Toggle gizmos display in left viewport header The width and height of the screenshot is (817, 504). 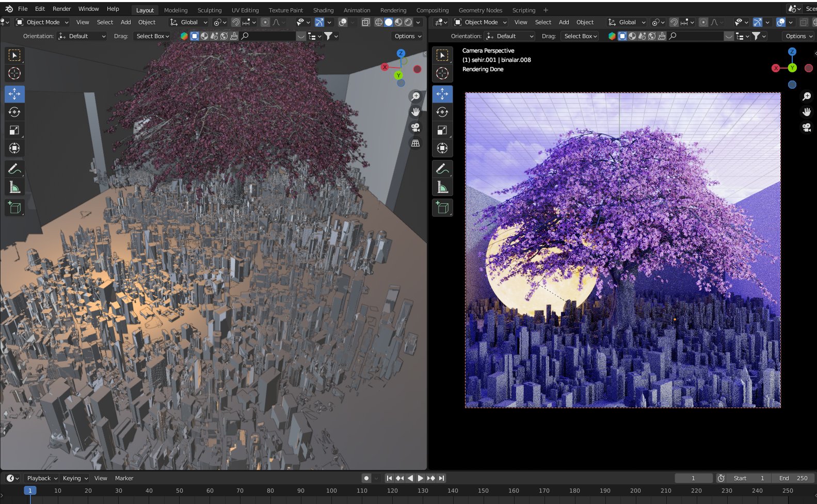coord(319,22)
